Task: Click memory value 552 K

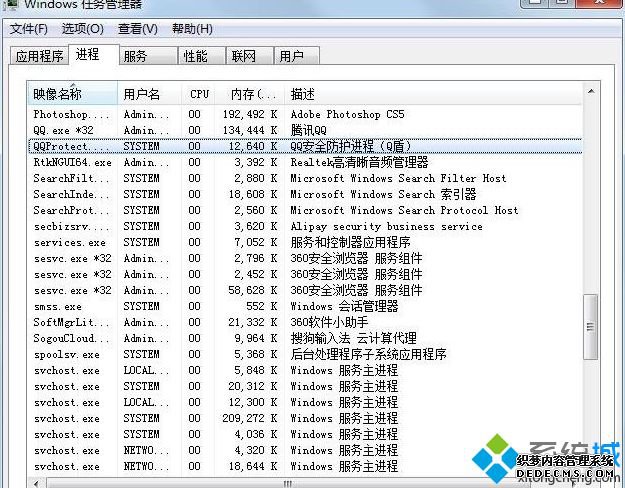Action: [262, 306]
